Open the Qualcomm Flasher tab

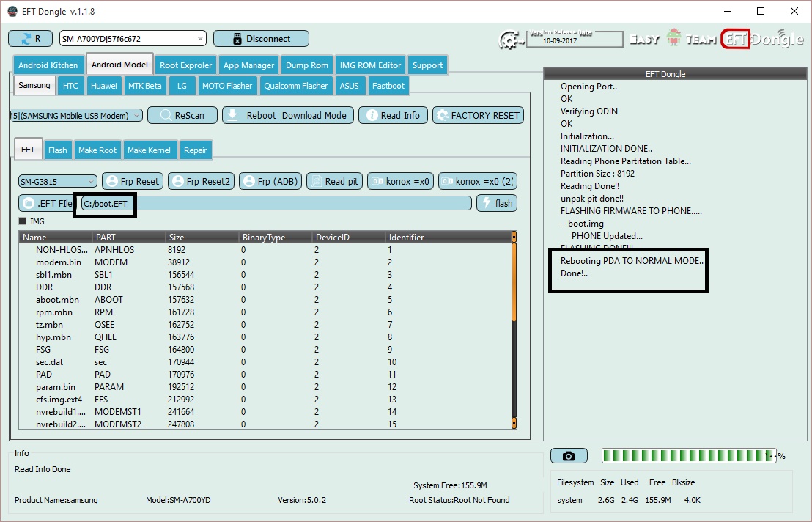coord(295,86)
